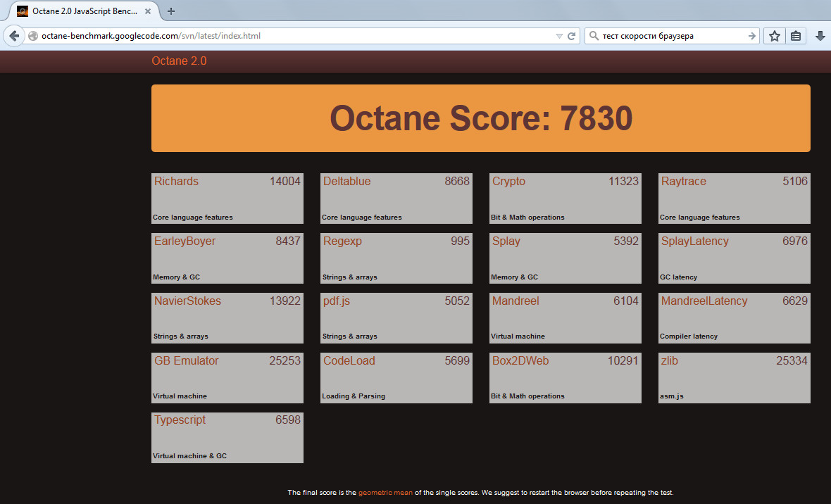Click the Richards score 14004
The width and height of the screenshot is (831, 504).
click(x=285, y=181)
